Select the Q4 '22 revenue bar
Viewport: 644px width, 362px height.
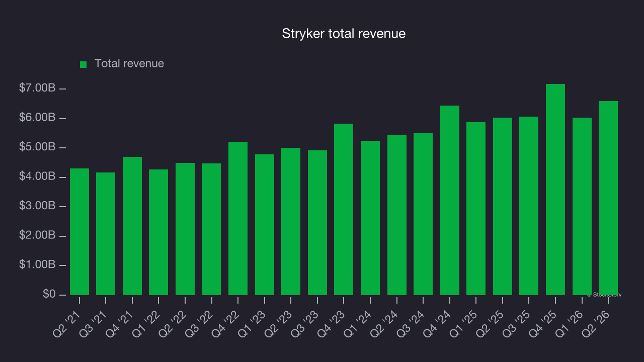(x=238, y=218)
